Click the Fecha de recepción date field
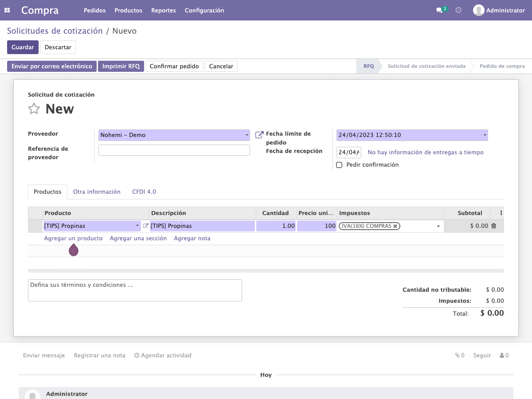The height and width of the screenshot is (399, 532). [349, 153]
